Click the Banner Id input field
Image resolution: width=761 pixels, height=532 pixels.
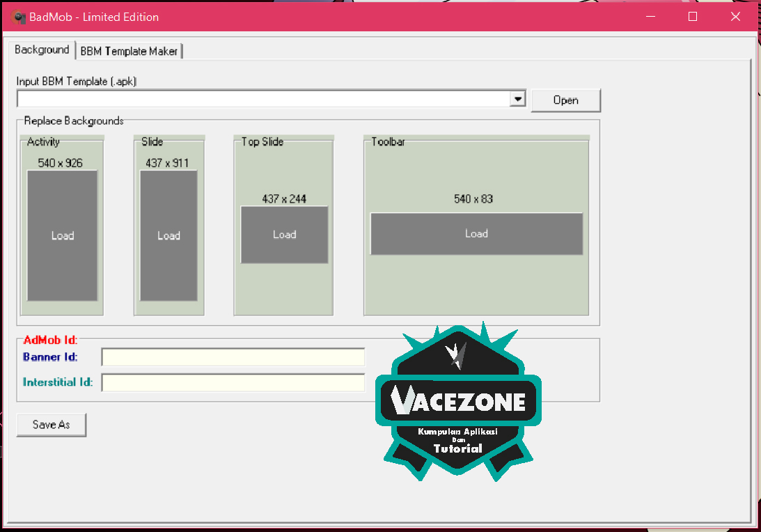tap(233, 357)
